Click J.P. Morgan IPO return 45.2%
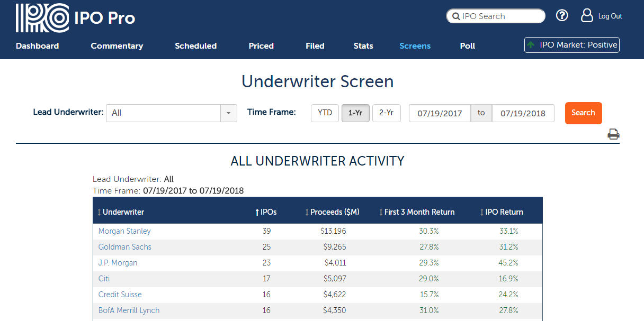Image resolution: width=644 pixels, height=321 pixels. tap(508, 263)
